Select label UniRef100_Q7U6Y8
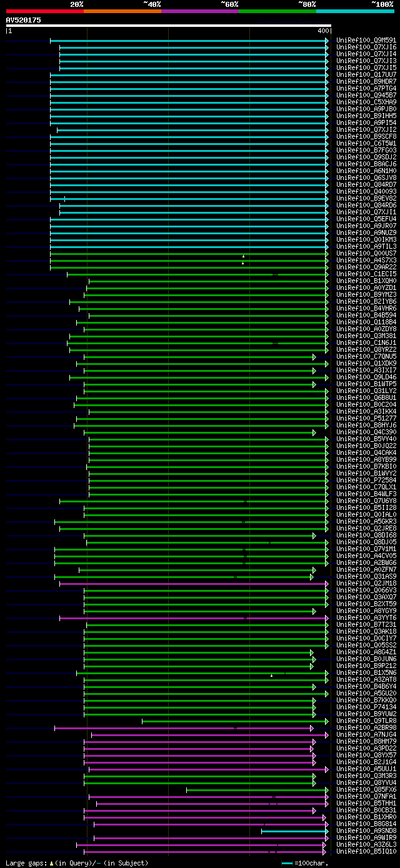 tap(366, 501)
